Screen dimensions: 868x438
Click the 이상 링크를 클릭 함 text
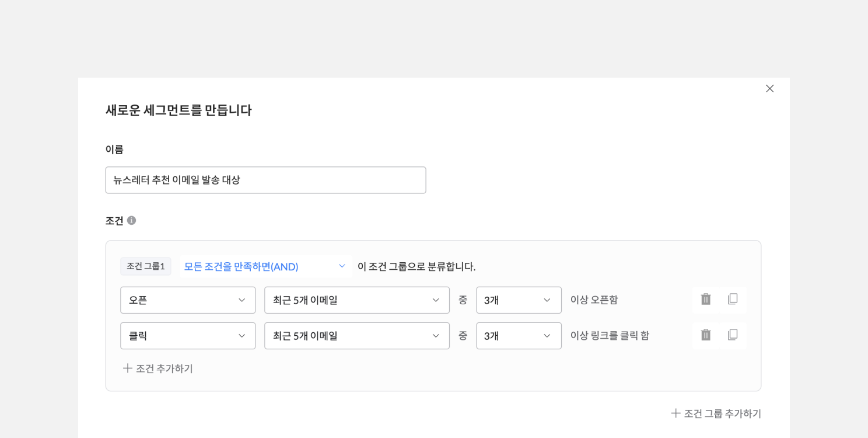[x=610, y=335]
